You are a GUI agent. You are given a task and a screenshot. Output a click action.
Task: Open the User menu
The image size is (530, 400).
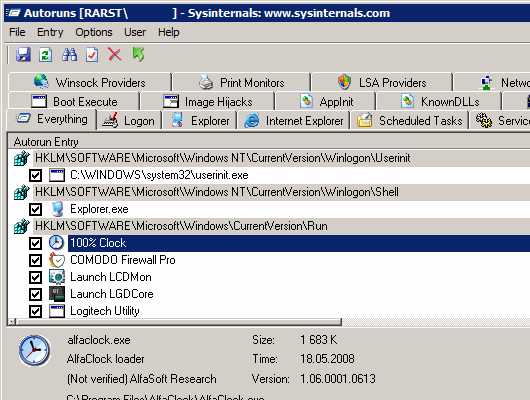135,32
